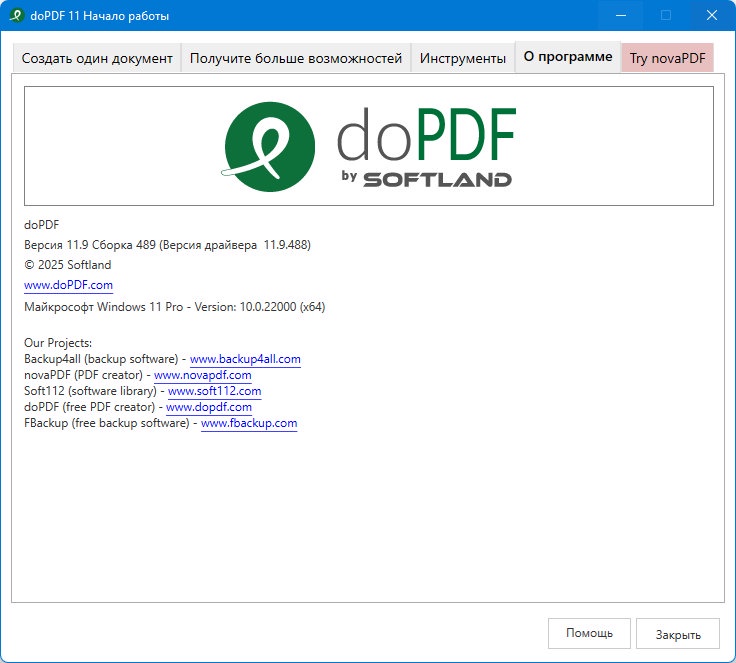Open the Получите больше возможностей tab
This screenshot has width=736, height=663.
point(296,58)
